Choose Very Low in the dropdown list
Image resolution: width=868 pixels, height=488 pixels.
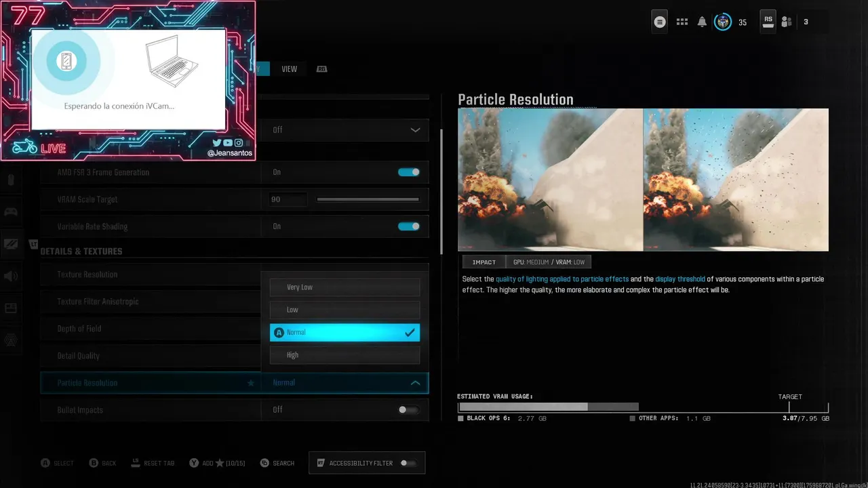[x=344, y=287]
